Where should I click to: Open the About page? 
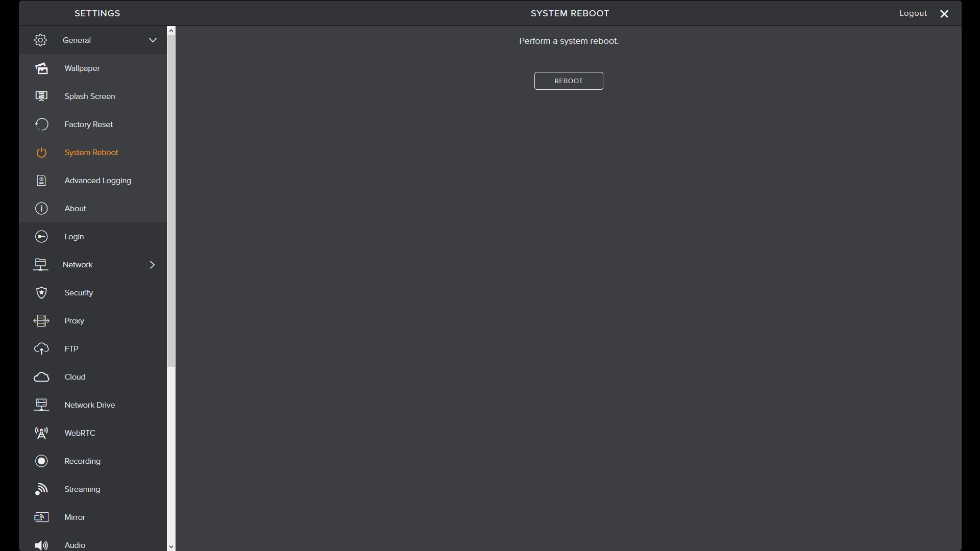[93, 208]
